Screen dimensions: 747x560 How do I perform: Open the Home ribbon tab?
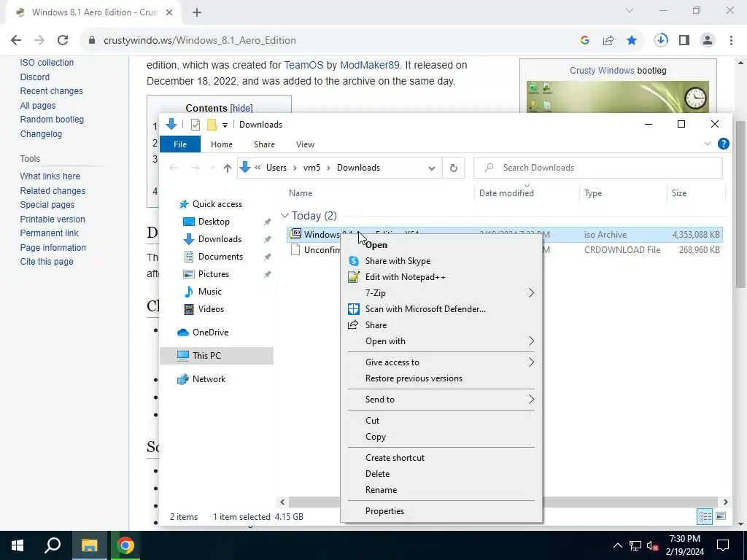(x=222, y=144)
